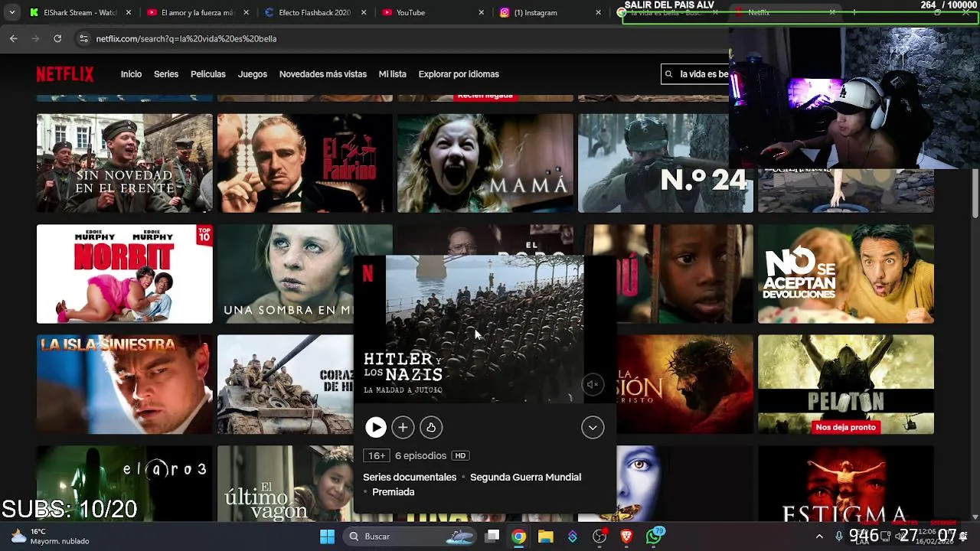This screenshot has height=551, width=980.
Task: Click the 6 episodios text
Action: (x=420, y=455)
